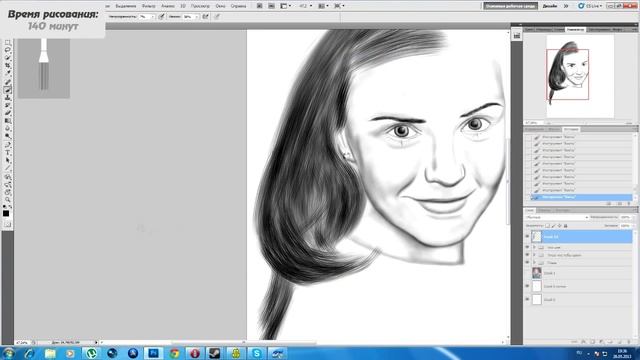640x360 pixels.
Task: Click the Launch Bridge icon in top bar
Action: [x=259, y=6]
